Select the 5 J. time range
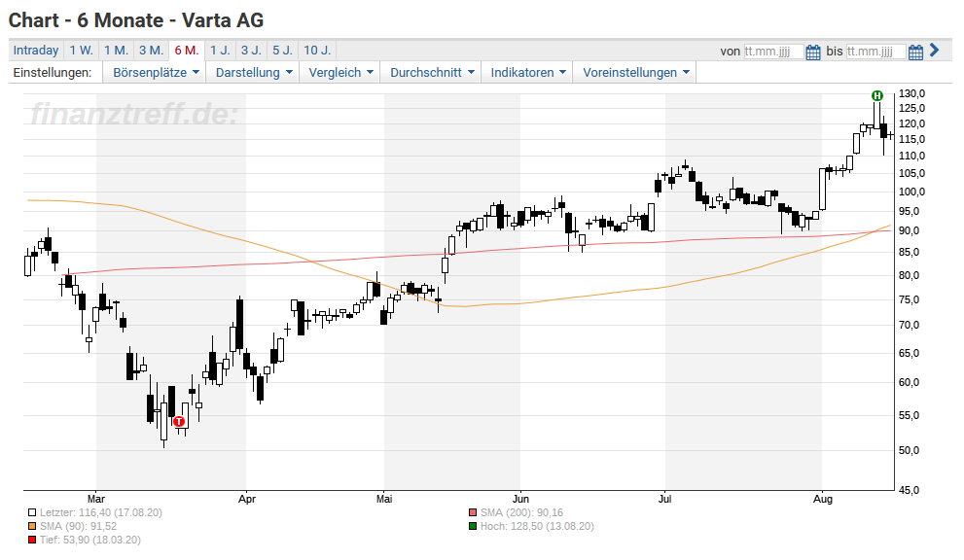Image resolution: width=964 pixels, height=560 pixels. tap(283, 51)
